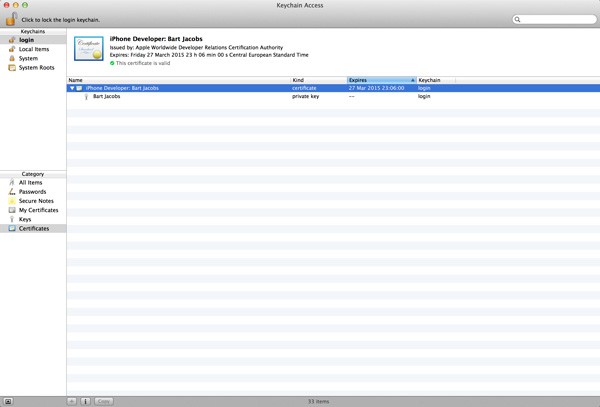This screenshot has width=600, height=407.
Task: Sort by the Keychain column header
Action: (436, 80)
